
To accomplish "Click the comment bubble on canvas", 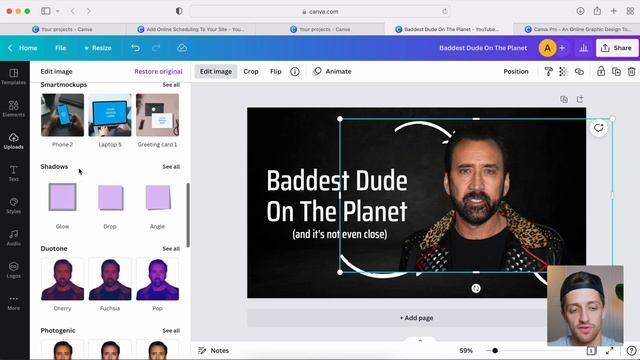I will pos(599,128).
